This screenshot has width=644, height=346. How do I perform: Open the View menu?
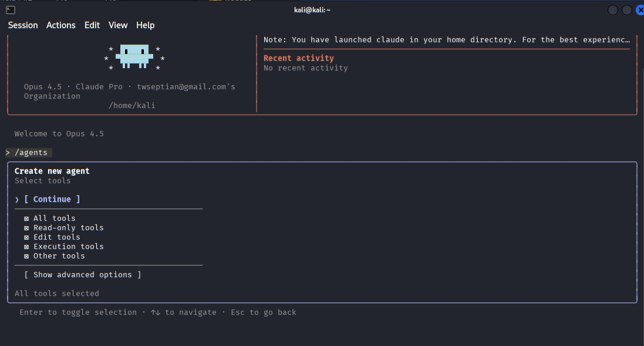point(118,25)
